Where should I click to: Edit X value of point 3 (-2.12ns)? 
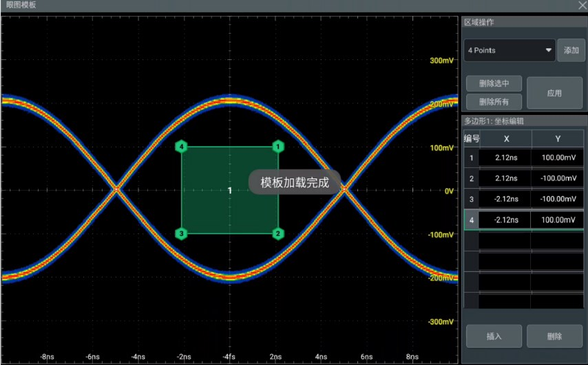pyautogui.click(x=505, y=199)
